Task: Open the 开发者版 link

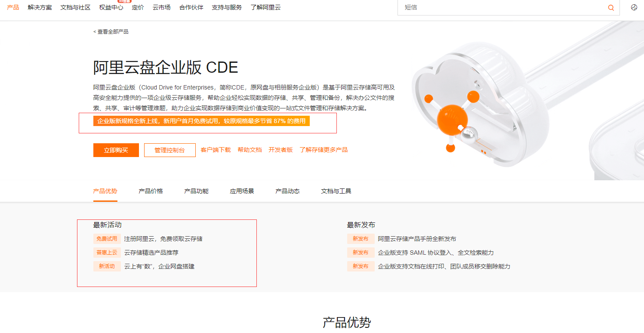Action: coord(280,150)
